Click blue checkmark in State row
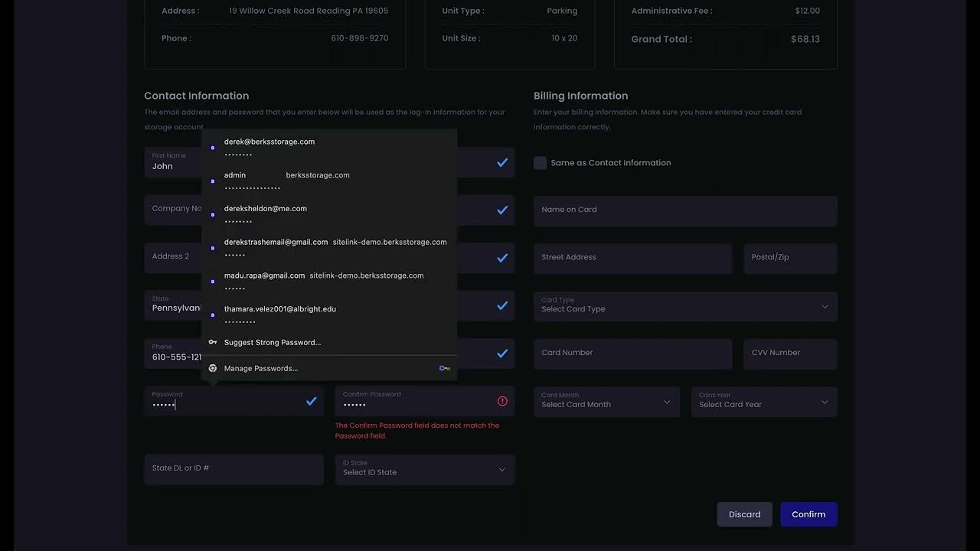 pyautogui.click(x=502, y=305)
